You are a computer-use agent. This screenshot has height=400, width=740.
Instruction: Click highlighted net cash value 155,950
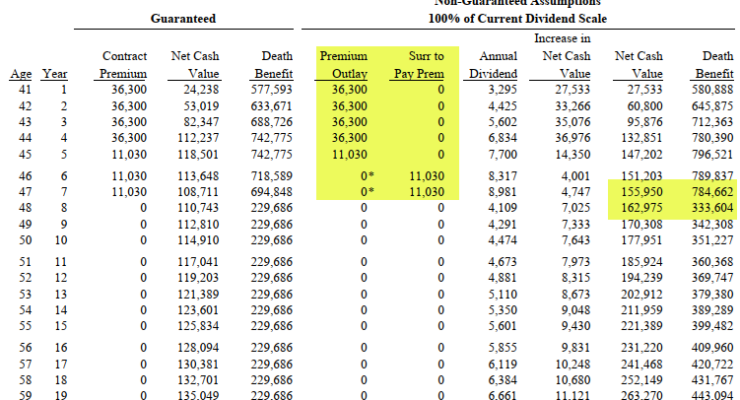(x=642, y=192)
